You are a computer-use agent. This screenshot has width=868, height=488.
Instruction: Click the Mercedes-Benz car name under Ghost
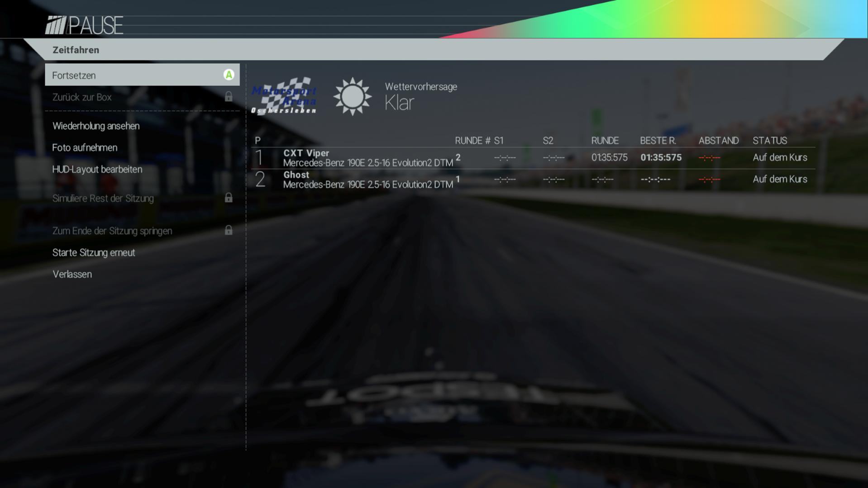368,185
